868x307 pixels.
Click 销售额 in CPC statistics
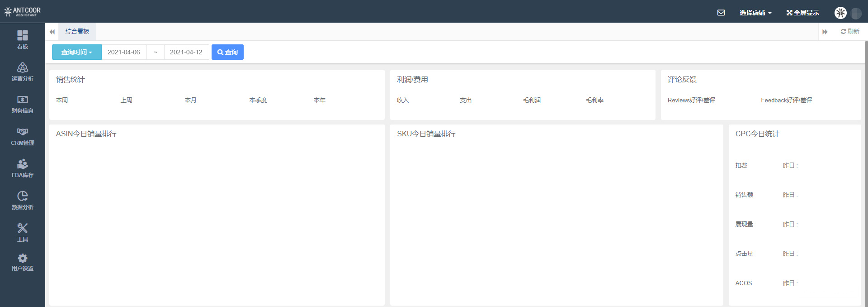(744, 195)
